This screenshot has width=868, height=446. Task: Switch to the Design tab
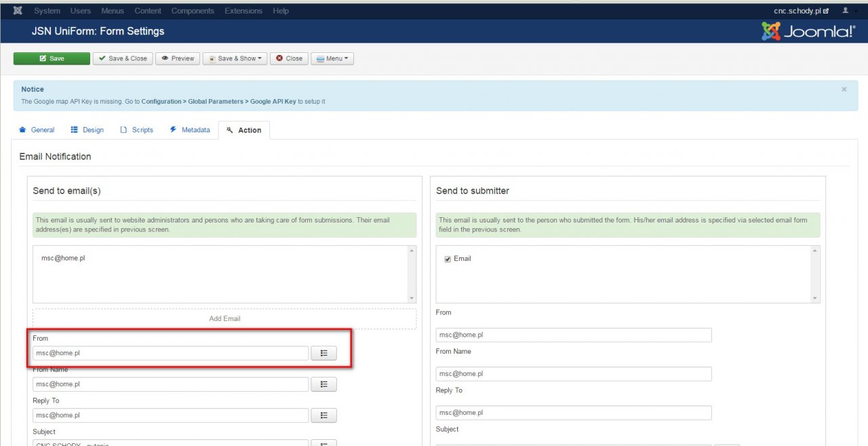point(87,130)
